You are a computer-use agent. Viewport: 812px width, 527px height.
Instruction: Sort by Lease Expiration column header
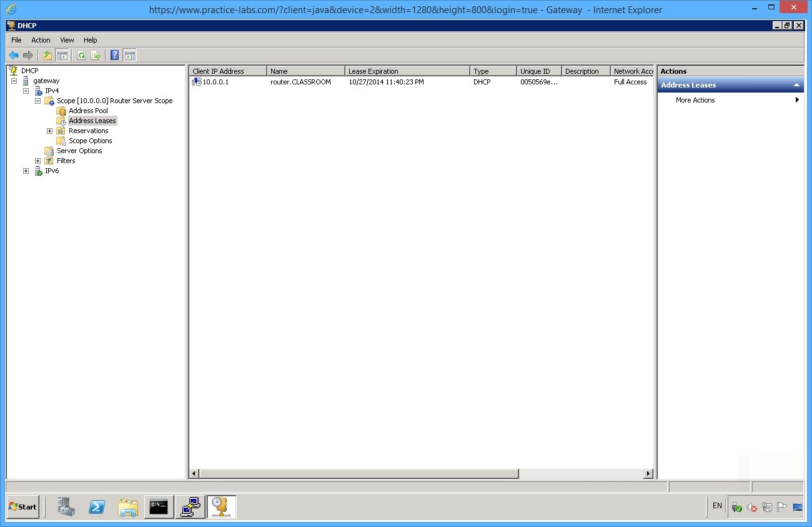click(x=406, y=71)
